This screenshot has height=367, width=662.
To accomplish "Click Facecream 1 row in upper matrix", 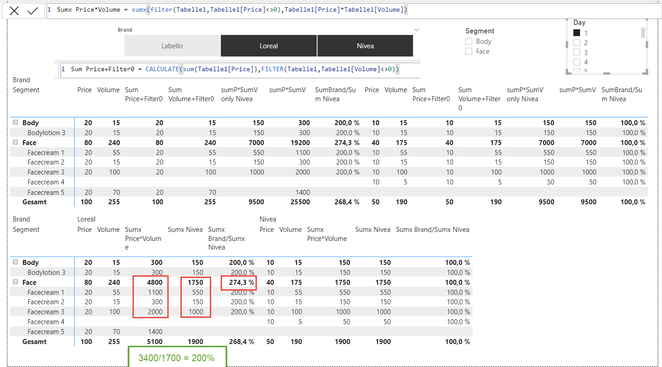I will tap(329, 152).
